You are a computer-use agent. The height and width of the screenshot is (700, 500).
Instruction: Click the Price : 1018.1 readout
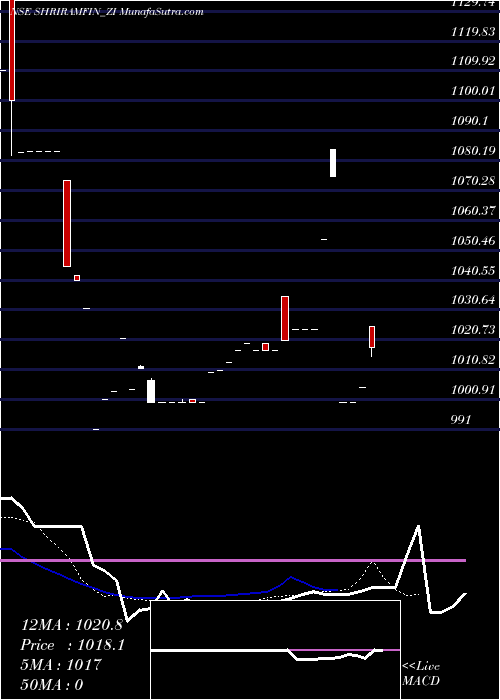pos(73,645)
